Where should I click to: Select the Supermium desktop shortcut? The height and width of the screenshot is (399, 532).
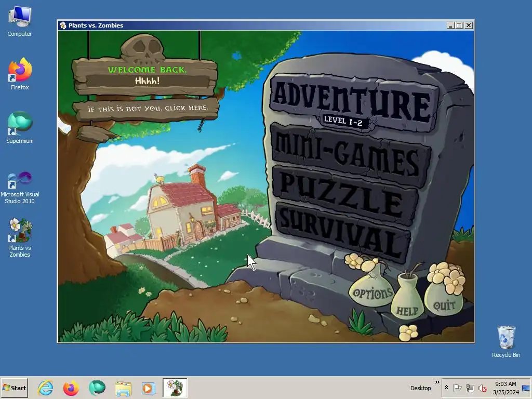(x=20, y=127)
